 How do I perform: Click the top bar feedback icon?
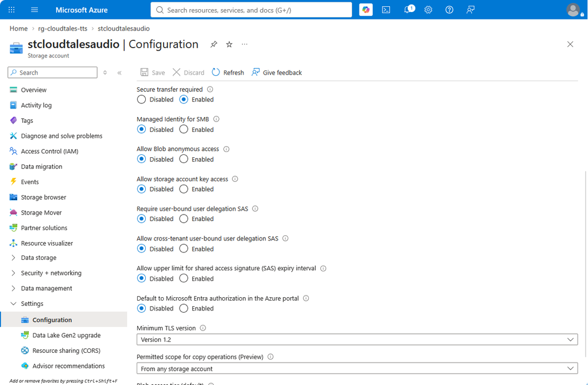click(470, 10)
